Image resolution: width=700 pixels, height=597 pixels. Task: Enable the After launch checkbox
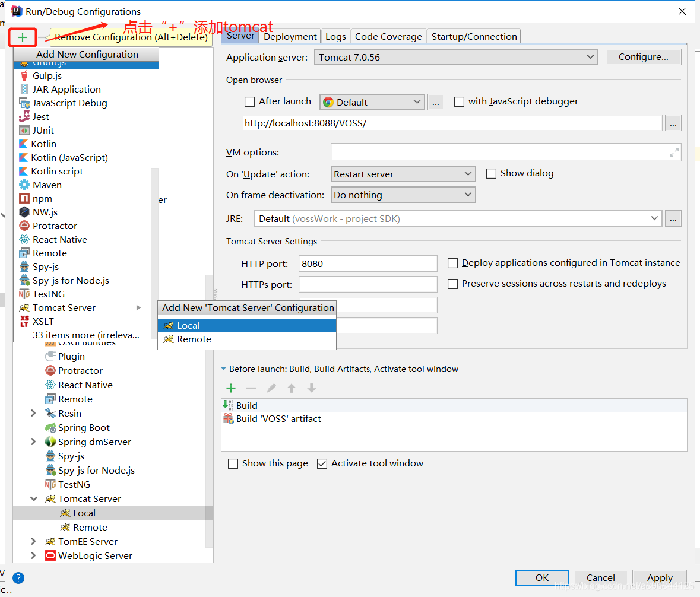click(249, 101)
